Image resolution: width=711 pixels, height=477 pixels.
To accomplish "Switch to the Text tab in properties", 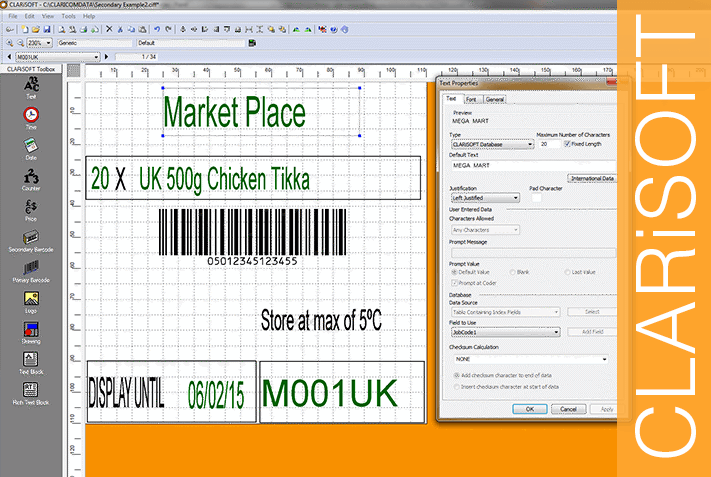I will 451,98.
